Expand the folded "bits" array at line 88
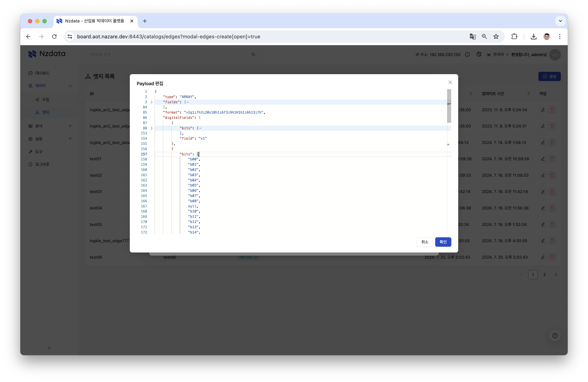Viewport: 588px width, 382px height. pos(152,128)
